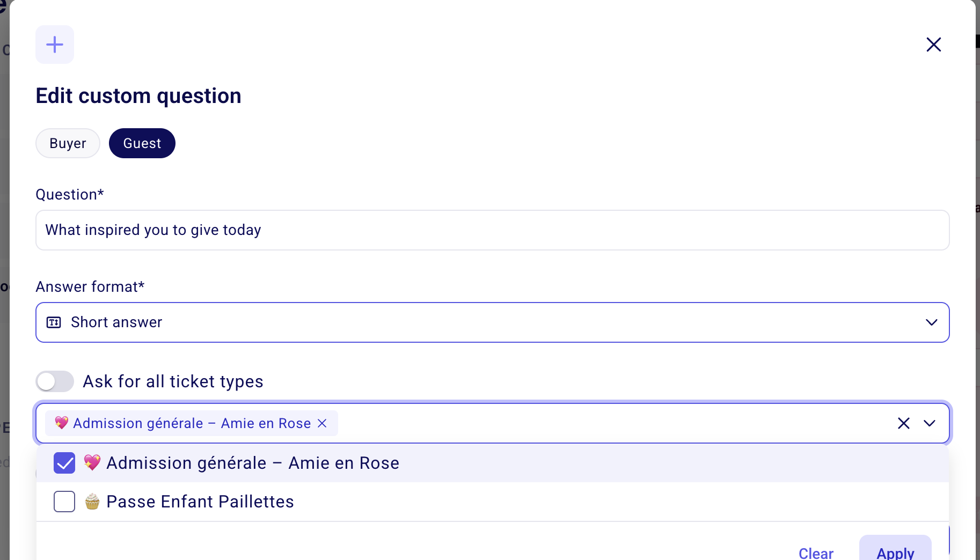
Task: Expand the Answer format dropdown chevron
Action: [x=931, y=322]
